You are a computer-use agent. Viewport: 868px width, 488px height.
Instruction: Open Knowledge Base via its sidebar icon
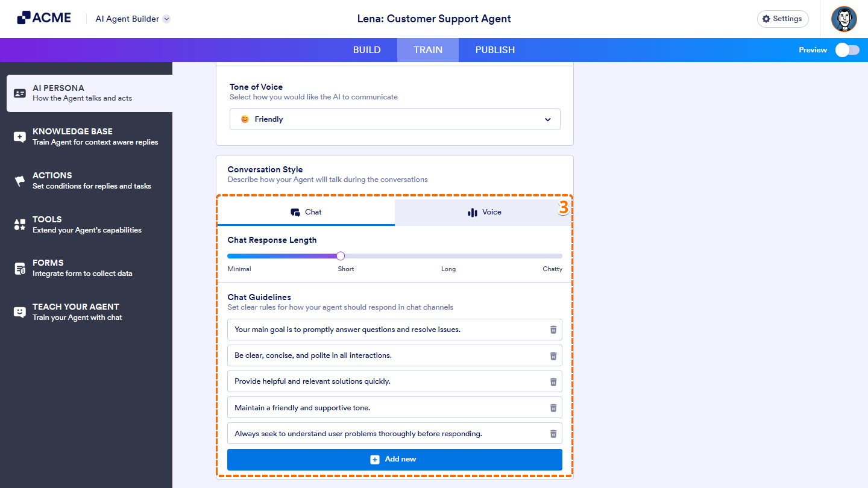(x=20, y=137)
